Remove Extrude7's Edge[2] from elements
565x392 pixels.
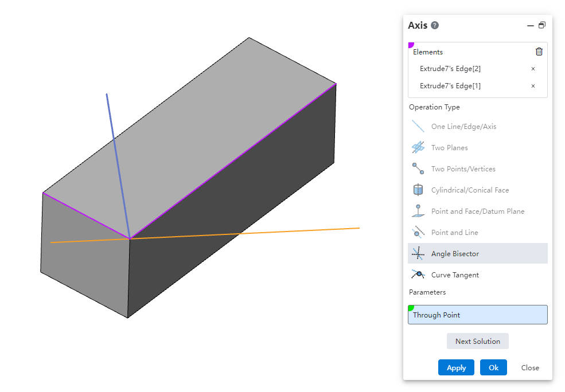point(533,69)
